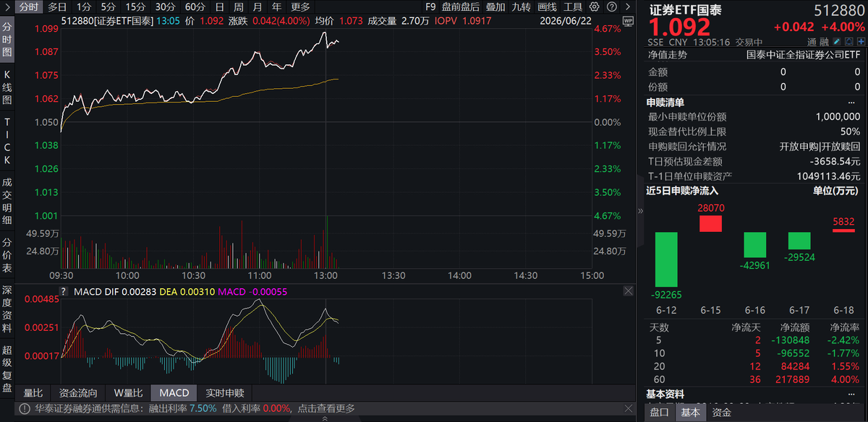Click 开放申购|开放赎回 status value
The height and width of the screenshot is (422, 868).
820,147
